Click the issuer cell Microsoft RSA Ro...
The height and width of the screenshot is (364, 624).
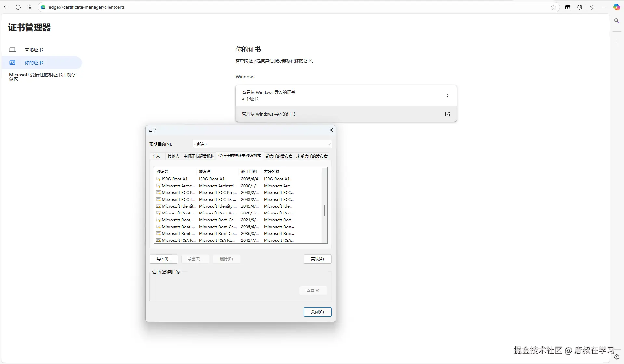pos(217,240)
